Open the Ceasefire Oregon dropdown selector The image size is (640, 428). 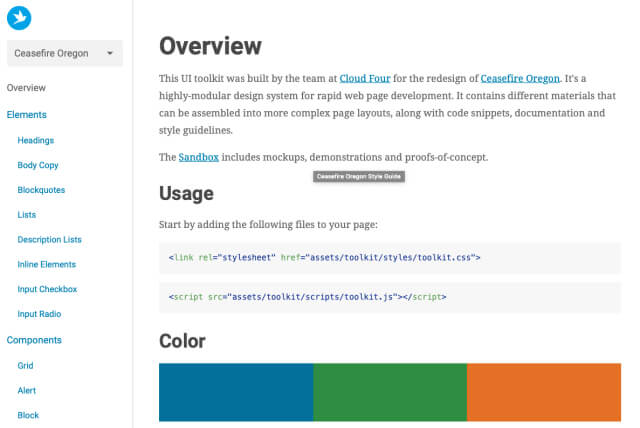tap(64, 53)
